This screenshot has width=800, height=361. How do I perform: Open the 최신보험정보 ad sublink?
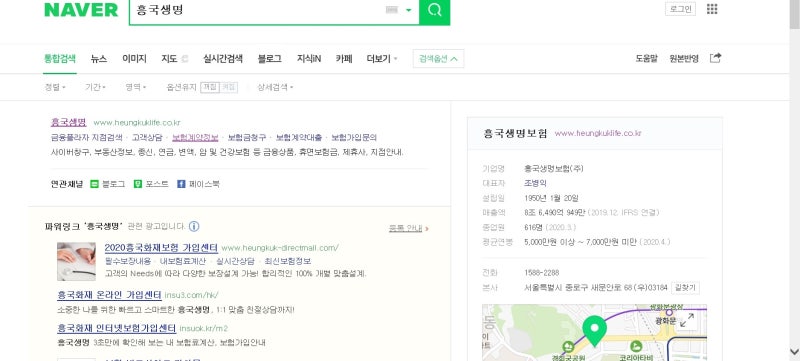pos(288,261)
